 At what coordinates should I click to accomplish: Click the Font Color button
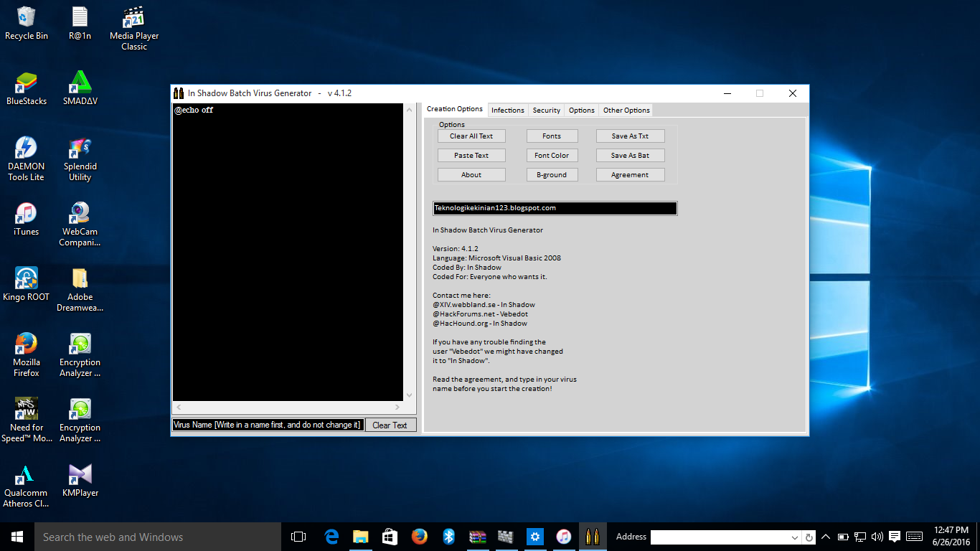click(x=552, y=155)
